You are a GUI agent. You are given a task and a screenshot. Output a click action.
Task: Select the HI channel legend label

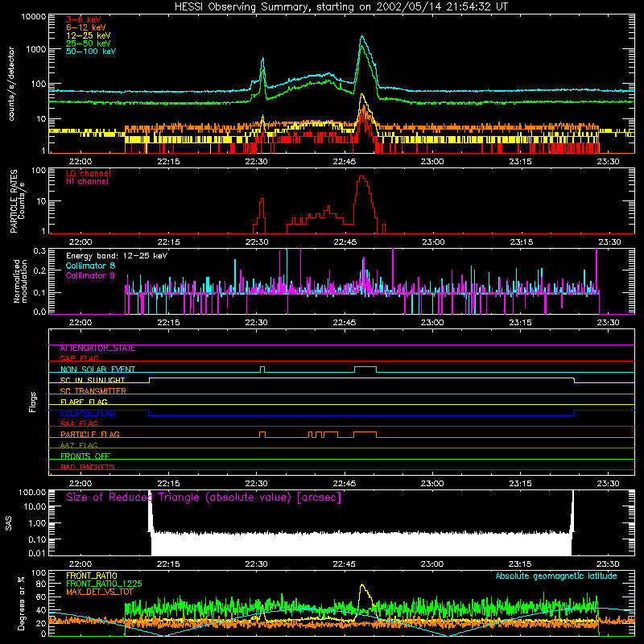click(x=87, y=182)
